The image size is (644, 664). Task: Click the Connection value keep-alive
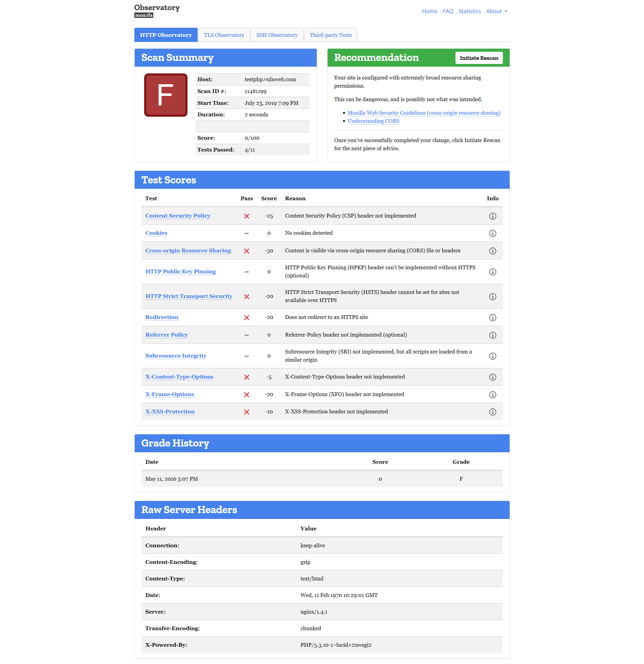click(312, 546)
